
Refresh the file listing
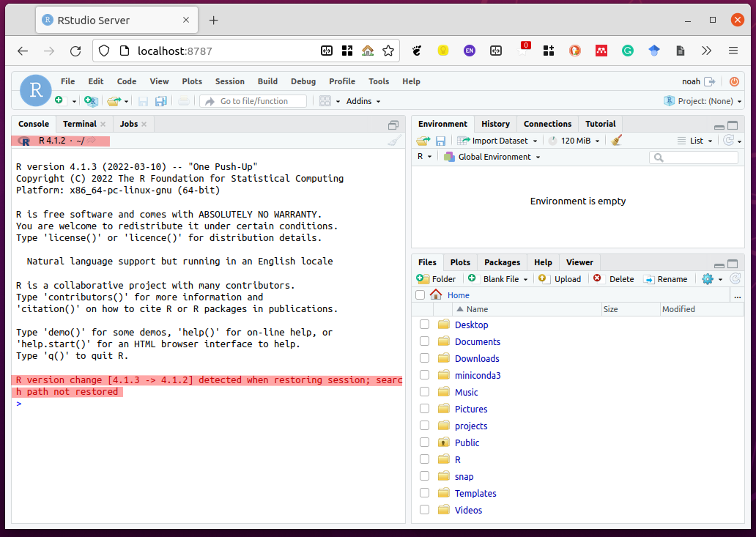click(735, 278)
